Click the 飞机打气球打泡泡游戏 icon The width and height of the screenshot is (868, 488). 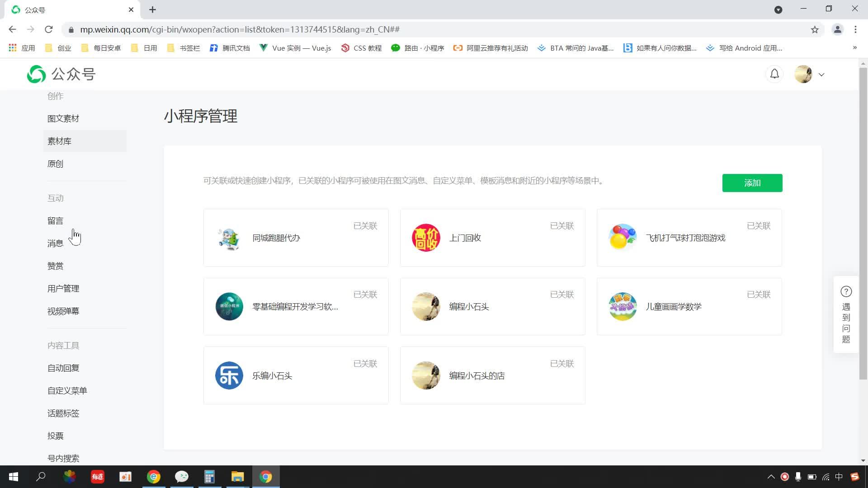(623, 238)
